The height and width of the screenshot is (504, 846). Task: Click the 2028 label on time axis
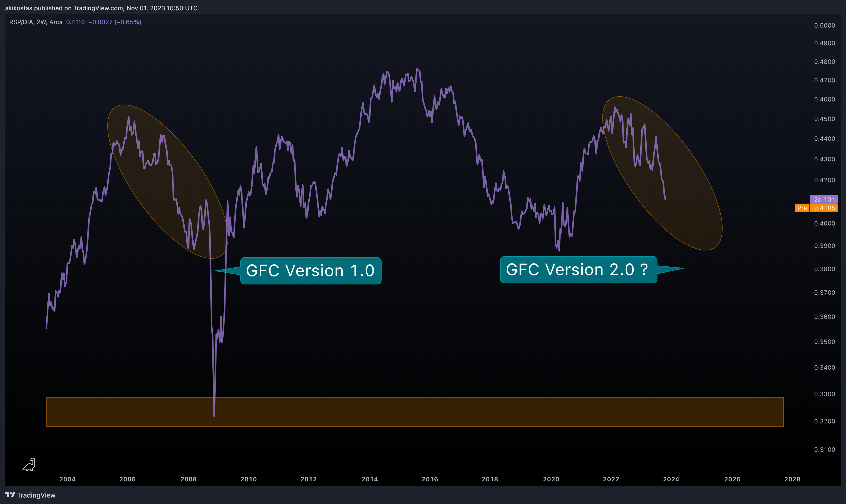(x=792, y=479)
